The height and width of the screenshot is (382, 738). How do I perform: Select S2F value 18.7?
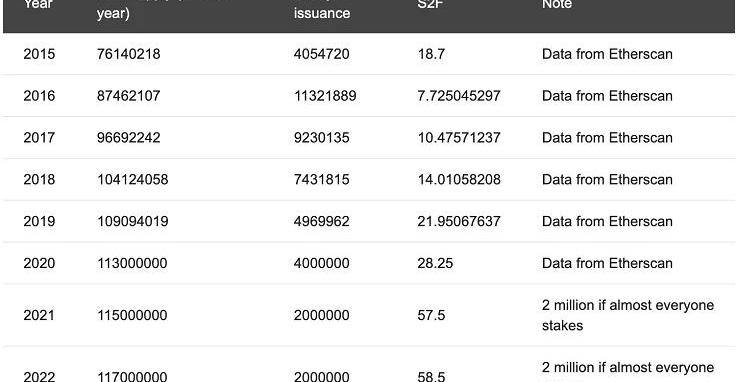pyautogui.click(x=431, y=54)
